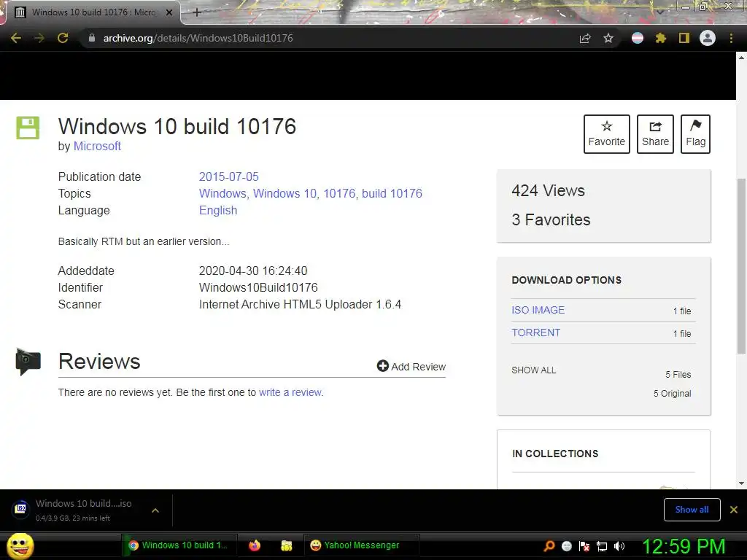Image resolution: width=747 pixels, height=560 pixels.
Task: Click the address bar URL
Action: [x=198, y=38]
